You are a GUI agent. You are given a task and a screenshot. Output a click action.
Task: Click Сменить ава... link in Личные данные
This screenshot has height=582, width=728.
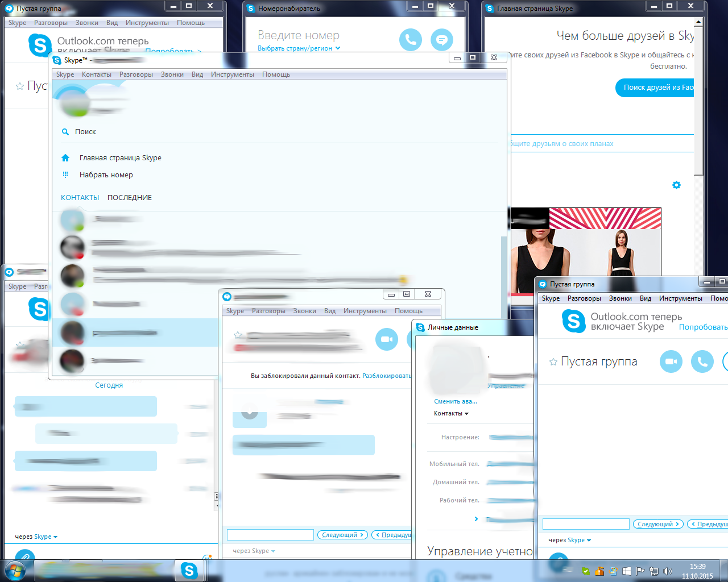click(x=455, y=401)
